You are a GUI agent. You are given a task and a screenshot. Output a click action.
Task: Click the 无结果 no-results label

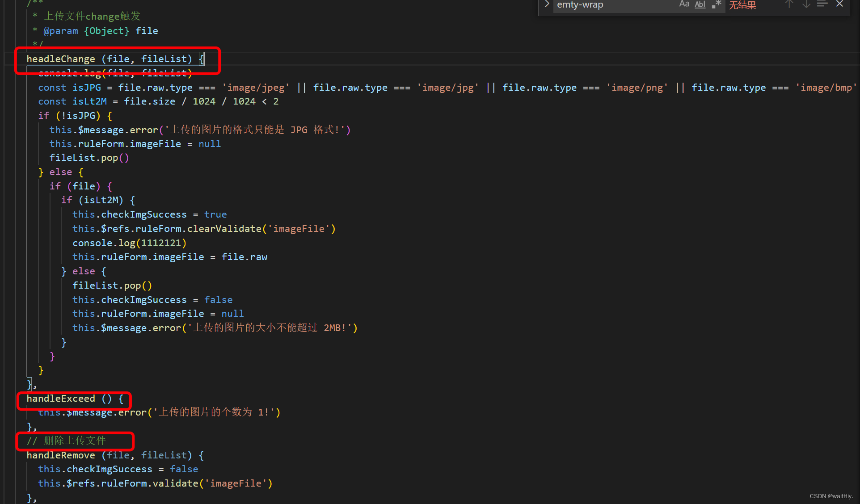(x=742, y=5)
